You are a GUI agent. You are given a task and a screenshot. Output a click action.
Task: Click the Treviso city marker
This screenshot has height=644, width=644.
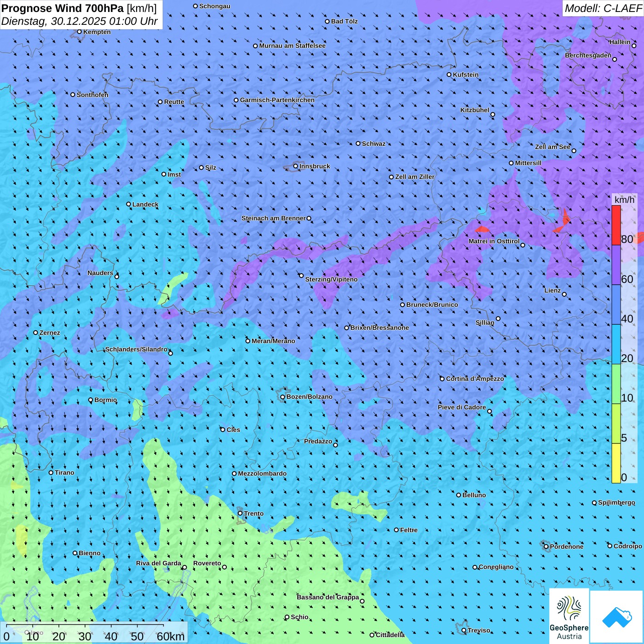[464, 630]
